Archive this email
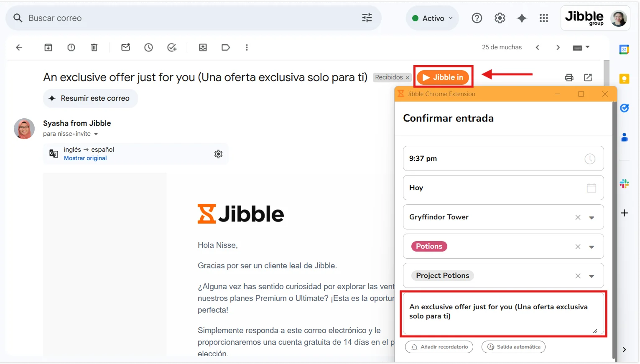 click(48, 47)
